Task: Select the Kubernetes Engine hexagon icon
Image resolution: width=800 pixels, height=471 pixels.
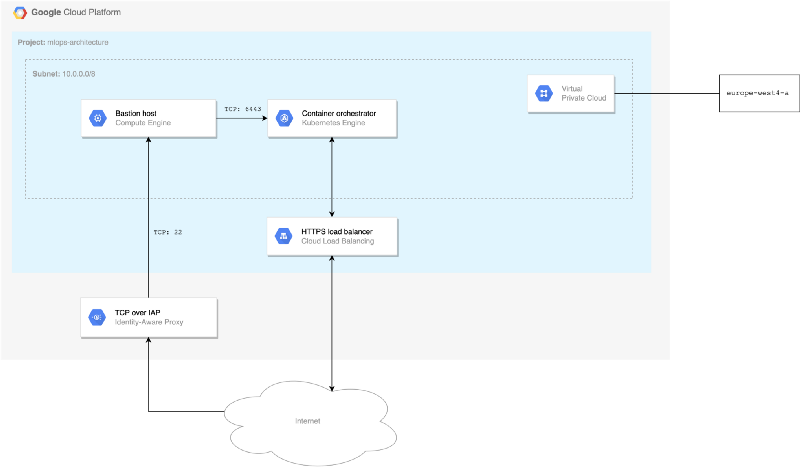Action: (284, 118)
